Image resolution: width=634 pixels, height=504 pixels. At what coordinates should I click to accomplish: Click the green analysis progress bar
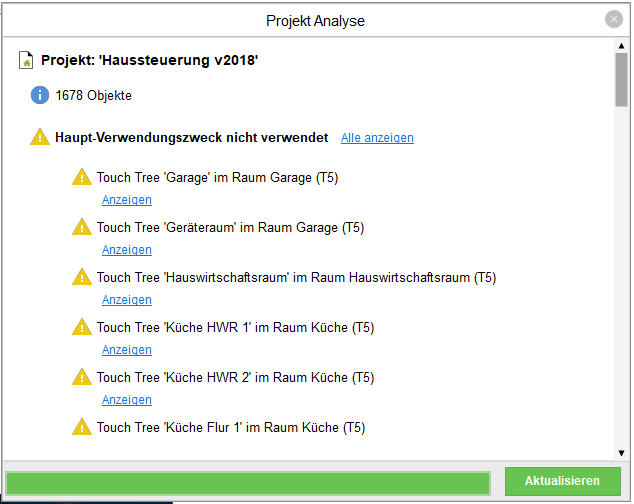click(x=248, y=482)
